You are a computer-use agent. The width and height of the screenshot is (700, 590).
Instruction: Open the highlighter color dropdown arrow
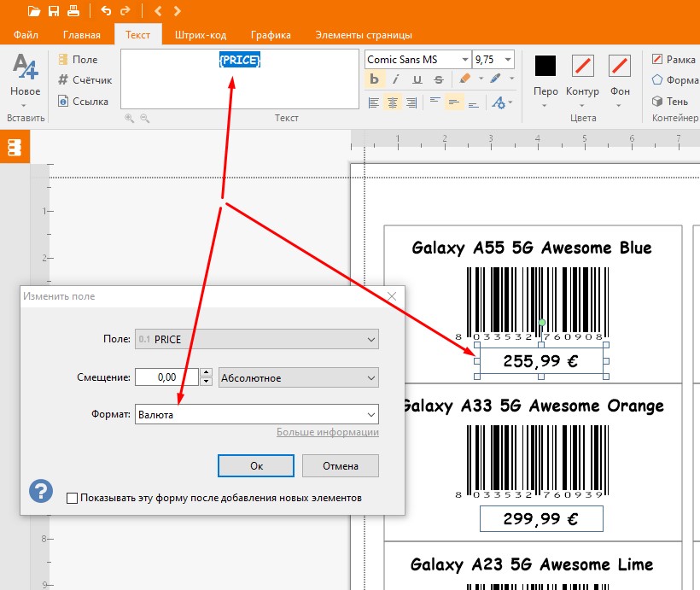[x=481, y=79]
